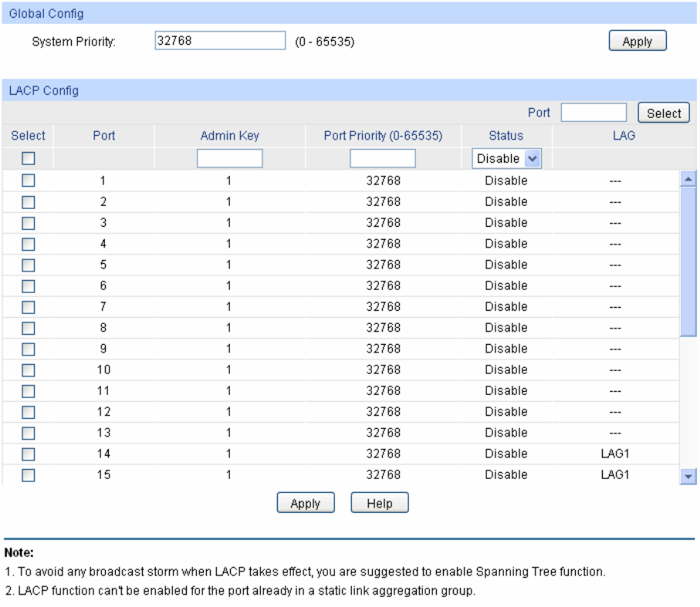Click the Apply button below the port table
The image size is (700, 607).
pos(305,504)
